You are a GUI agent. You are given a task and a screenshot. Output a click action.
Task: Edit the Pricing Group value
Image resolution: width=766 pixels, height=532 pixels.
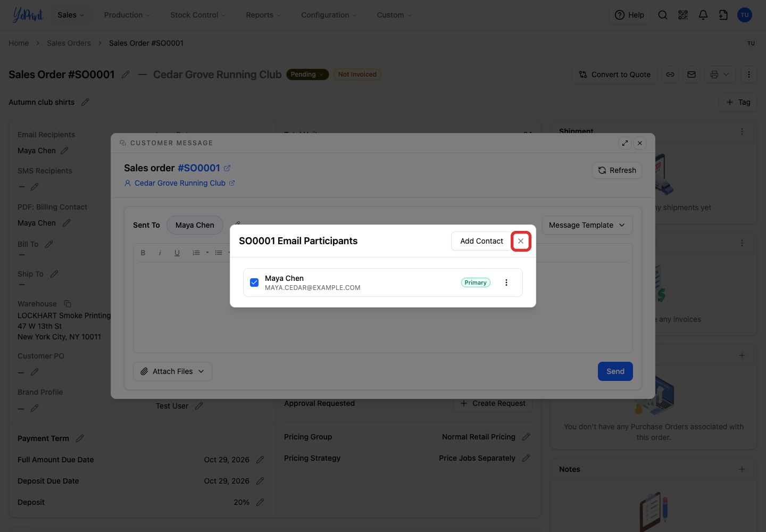526,437
